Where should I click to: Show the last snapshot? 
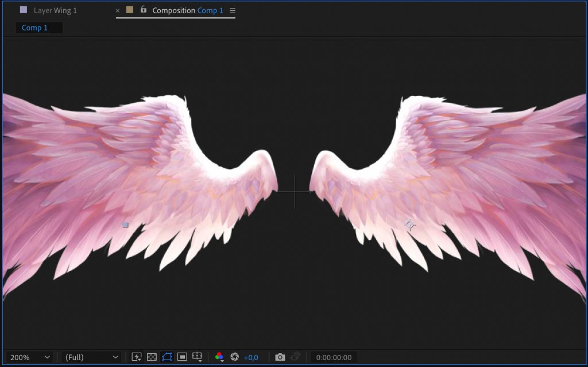coord(295,357)
